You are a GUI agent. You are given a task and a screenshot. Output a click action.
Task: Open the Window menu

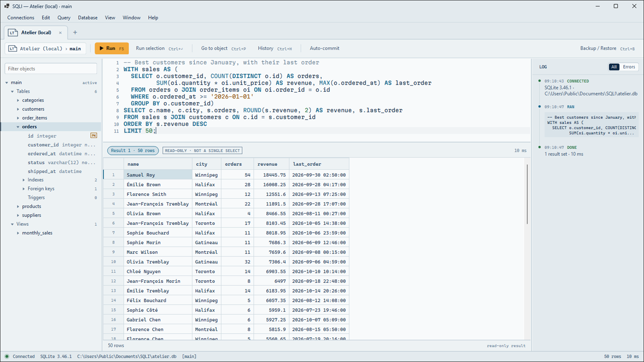click(131, 17)
